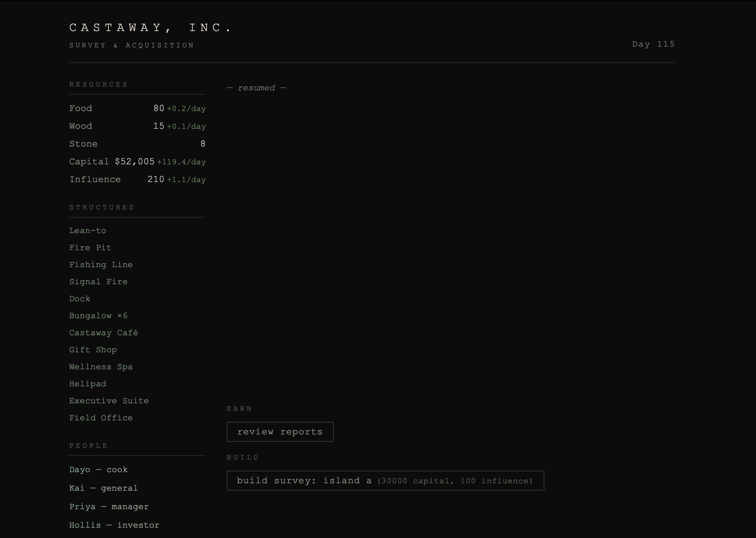Click the Helipad structure
Image resolution: width=756 pixels, height=538 pixels.
click(x=88, y=384)
